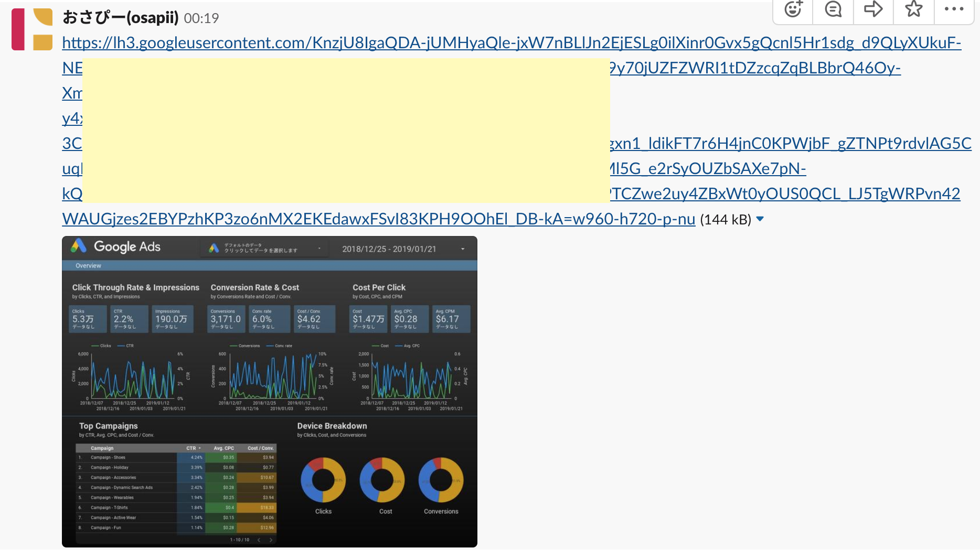Click the Click Through Rate & Impressions title
Viewport: 980px width, 559px height.
pos(136,287)
